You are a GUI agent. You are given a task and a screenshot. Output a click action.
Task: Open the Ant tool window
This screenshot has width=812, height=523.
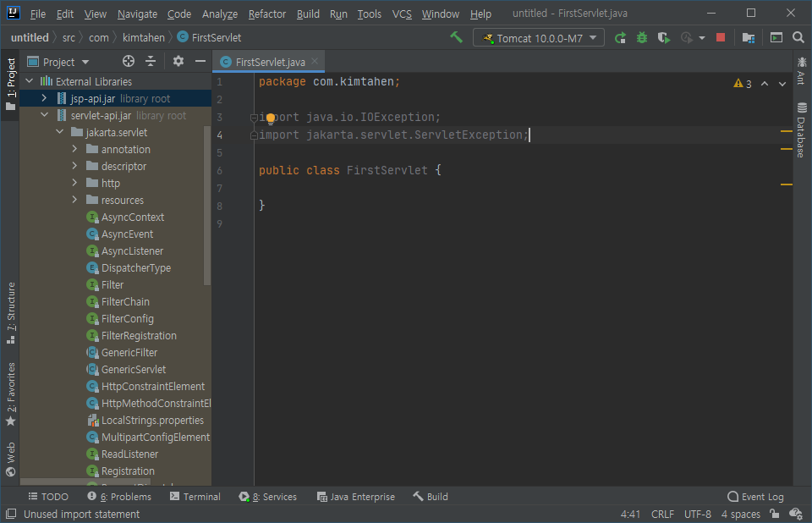pyautogui.click(x=802, y=72)
